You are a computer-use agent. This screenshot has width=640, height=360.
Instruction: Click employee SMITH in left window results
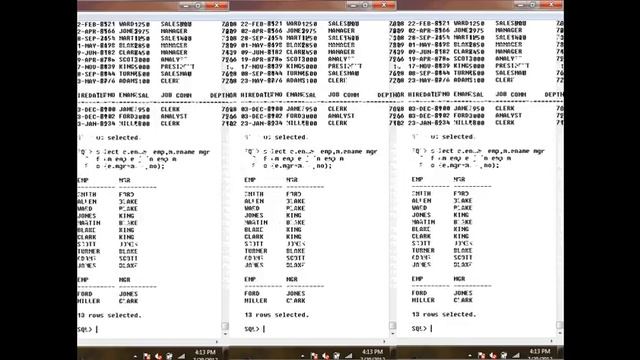point(87,195)
